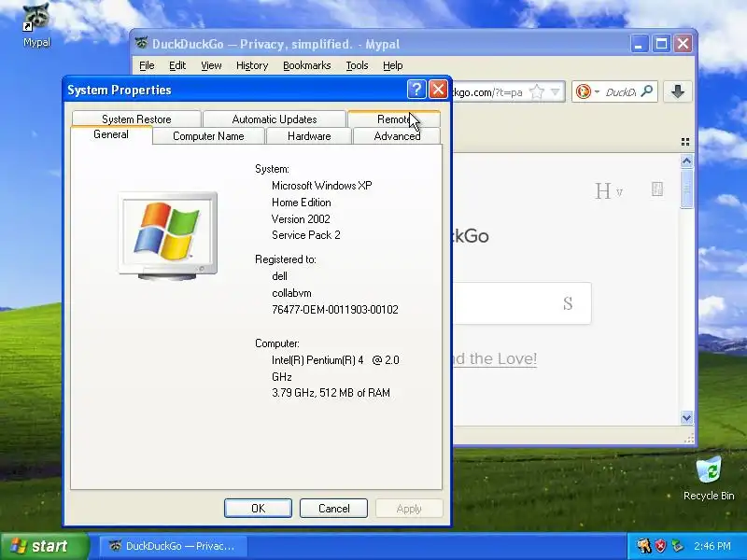Screen dimensions: 747x560
Task: Open the Mypal downloads arrow button
Action: 678,91
